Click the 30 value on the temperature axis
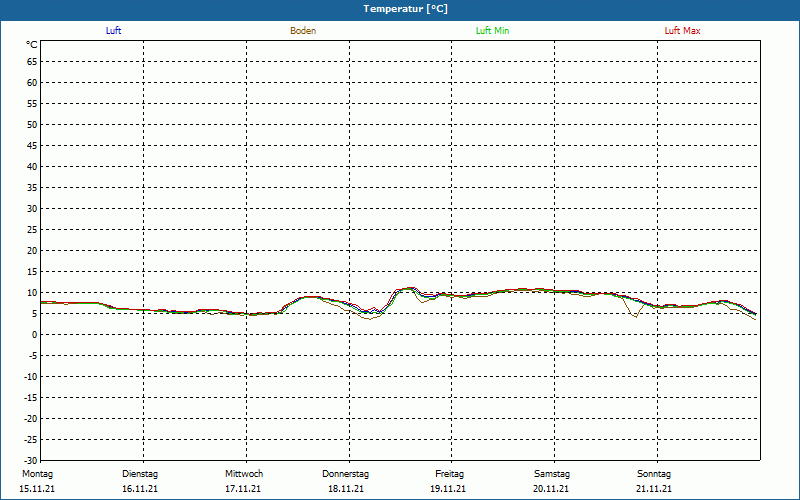 (32, 209)
